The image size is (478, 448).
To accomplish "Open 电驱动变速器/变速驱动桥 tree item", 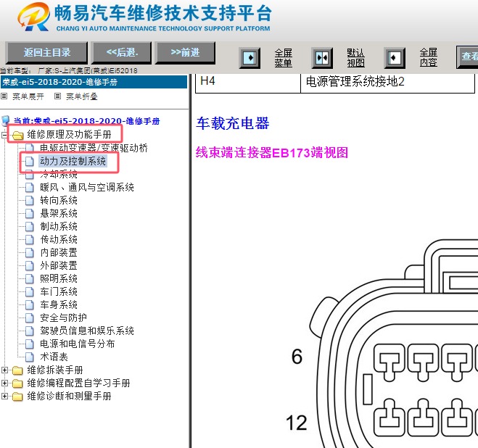I will (94, 148).
